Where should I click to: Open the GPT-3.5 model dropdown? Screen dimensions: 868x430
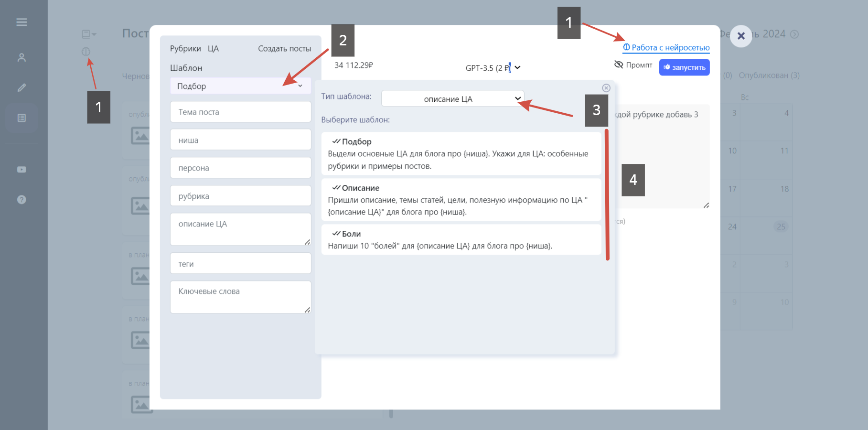tap(493, 68)
